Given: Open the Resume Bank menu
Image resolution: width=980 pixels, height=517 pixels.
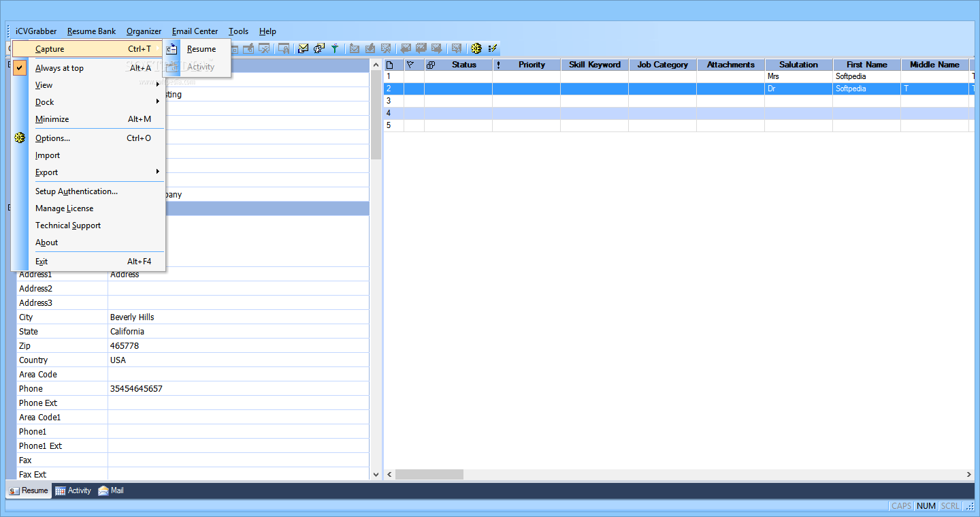Looking at the screenshot, I should point(91,31).
